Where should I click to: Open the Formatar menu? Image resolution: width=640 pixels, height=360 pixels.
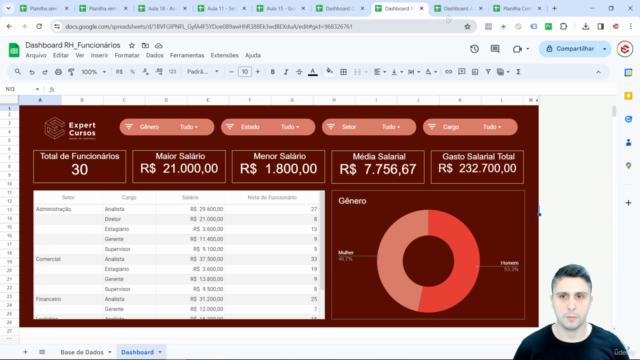[x=127, y=56]
